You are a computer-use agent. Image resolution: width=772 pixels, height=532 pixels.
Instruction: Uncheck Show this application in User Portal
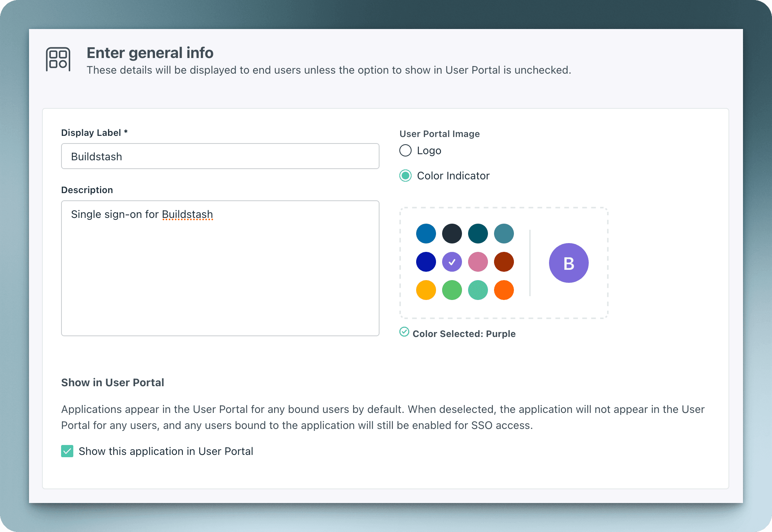pyautogui.click(x=67, y=451)
